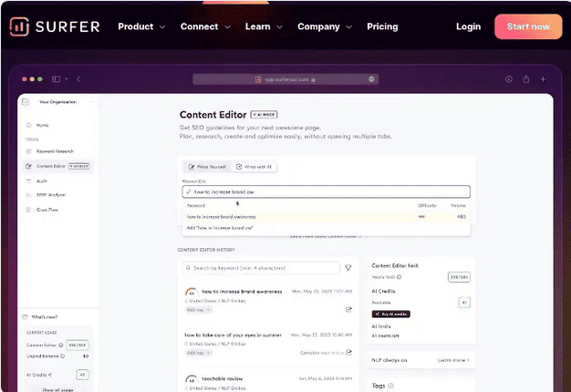Image resolution: width=571 pixels, height=392 pixels.
Task: Click share icon next to Complete your article
Action: [348, 352]
